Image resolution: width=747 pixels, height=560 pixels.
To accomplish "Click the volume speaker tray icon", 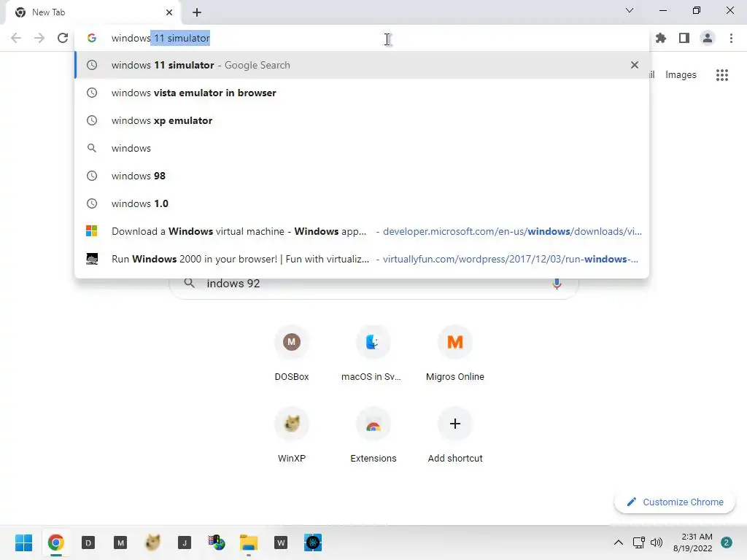I will (657, 542).
